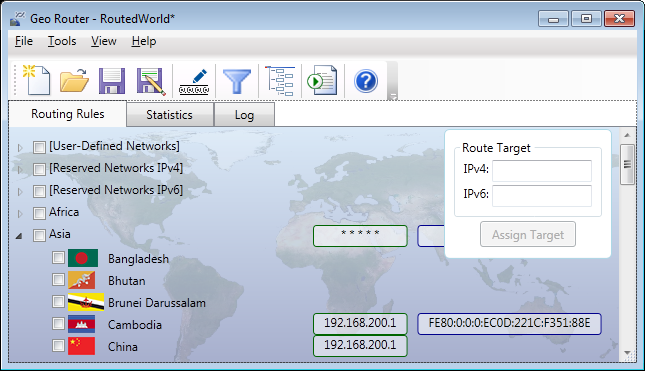The image size is (645, 371).
Task: Enable the Bhutan checkbox
Action: [58, 280]
